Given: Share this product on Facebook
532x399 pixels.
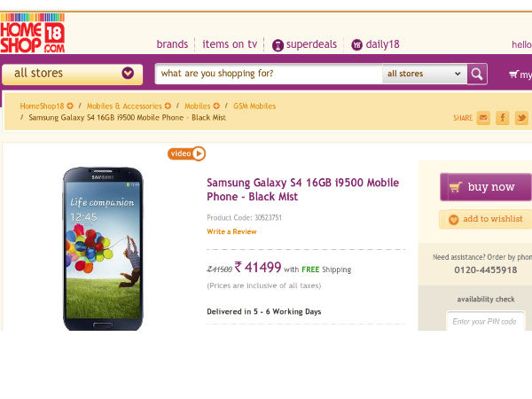Looking at the screenshot, I should tap(503, 117).
